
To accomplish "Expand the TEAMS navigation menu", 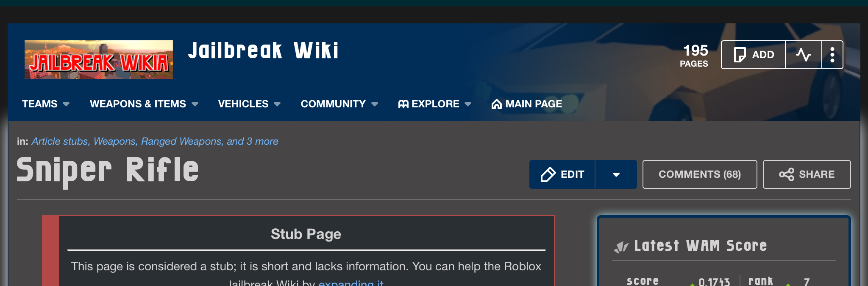I will click(46, 104).
